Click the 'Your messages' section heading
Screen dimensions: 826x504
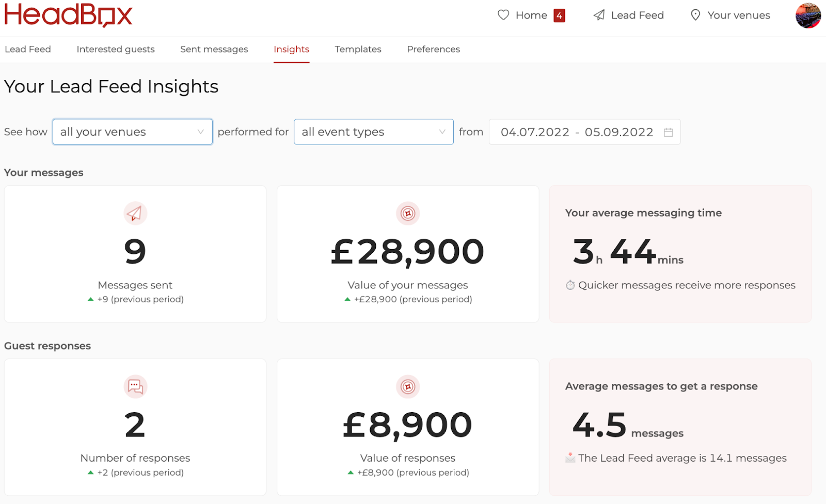click(x=44, y=173)
